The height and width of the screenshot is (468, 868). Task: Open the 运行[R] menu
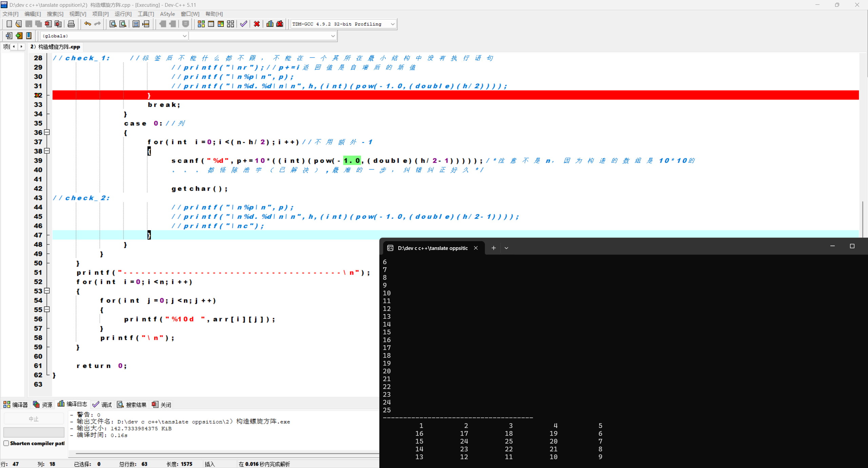coord(123,14)
